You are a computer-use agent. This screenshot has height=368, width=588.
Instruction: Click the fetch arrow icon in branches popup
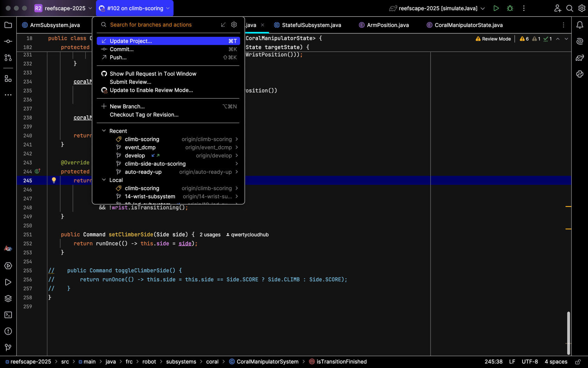click(223, 25)
